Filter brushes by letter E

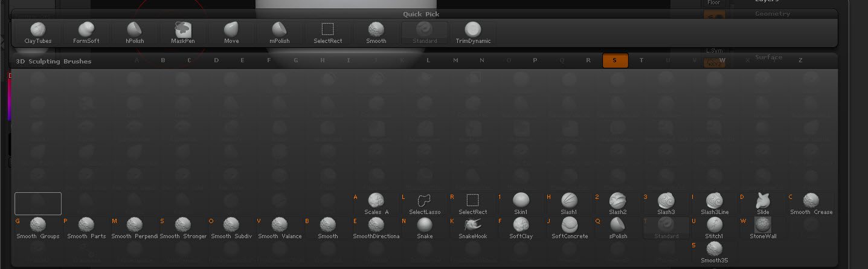click(242, 60)
